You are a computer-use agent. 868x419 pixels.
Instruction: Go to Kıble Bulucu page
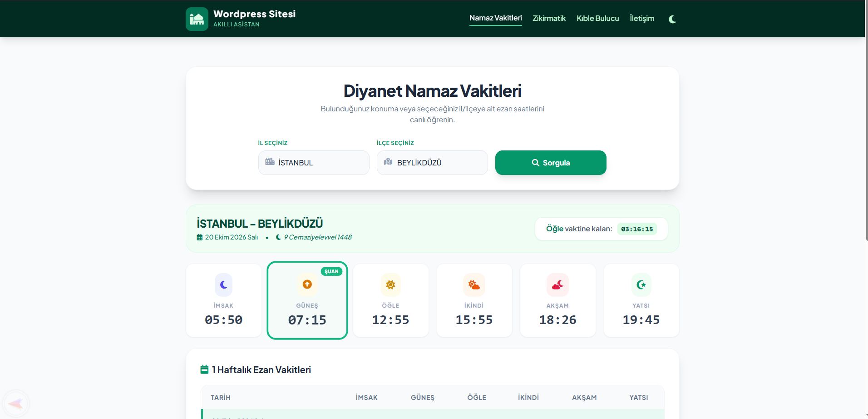[597, 19]
